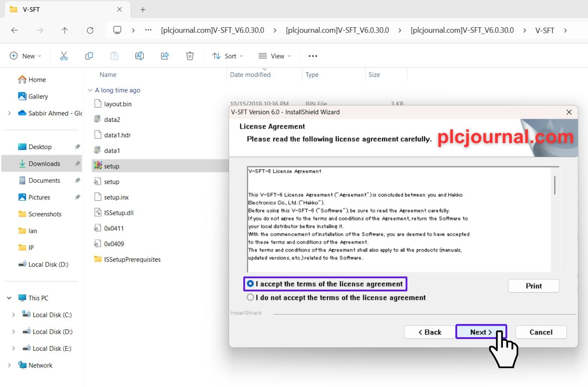Expand Local Disk (E:) in tree
Viewport: 588px width, 387px height.
click(x=13, y=348)
